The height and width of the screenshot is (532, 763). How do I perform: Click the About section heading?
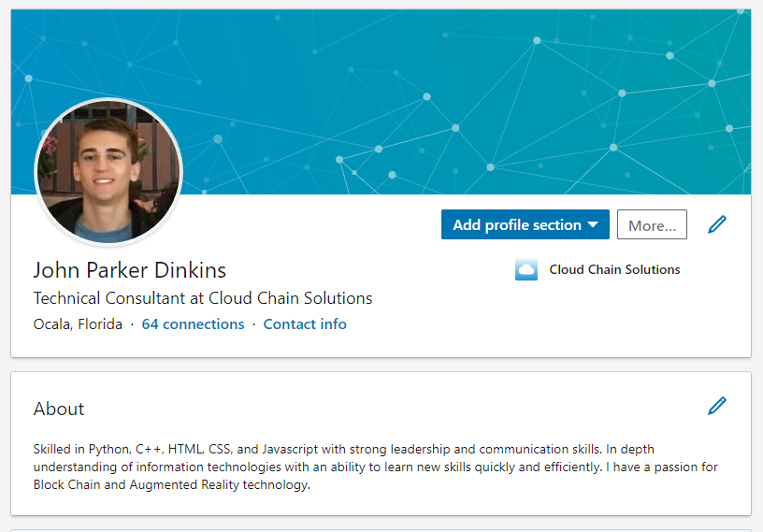59,409
